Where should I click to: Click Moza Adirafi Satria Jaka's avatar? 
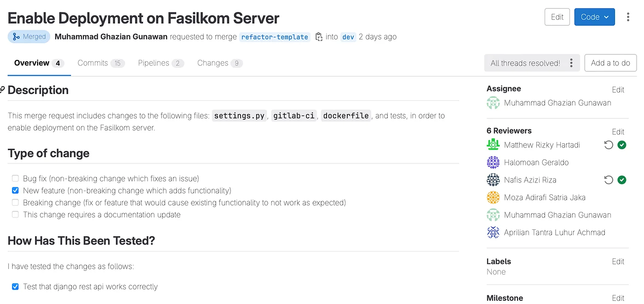click(493, 198)
